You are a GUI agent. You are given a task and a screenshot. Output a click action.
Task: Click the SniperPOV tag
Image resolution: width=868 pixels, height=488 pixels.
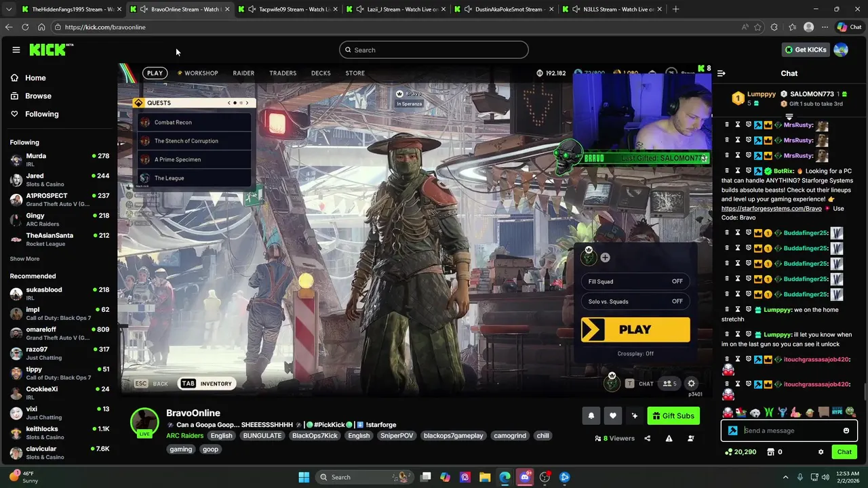(397, 436)
